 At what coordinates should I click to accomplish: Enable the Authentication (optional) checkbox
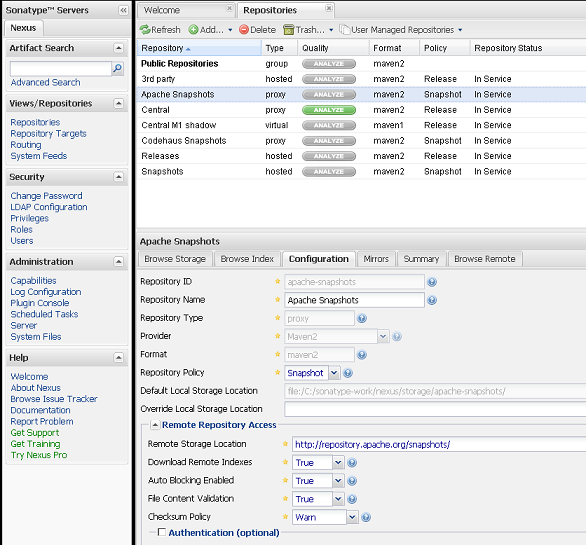pos(161,532)
